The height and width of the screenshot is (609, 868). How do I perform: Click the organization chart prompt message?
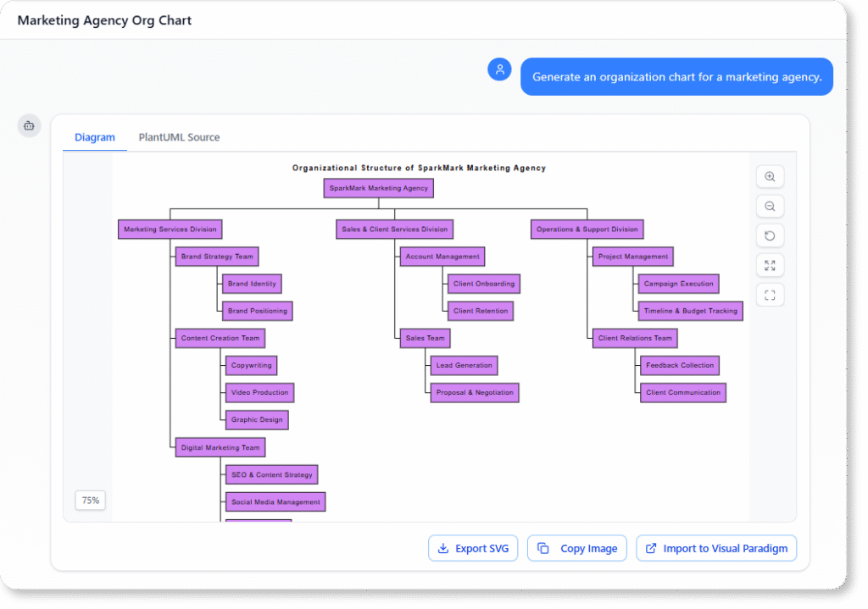[676, 76]
